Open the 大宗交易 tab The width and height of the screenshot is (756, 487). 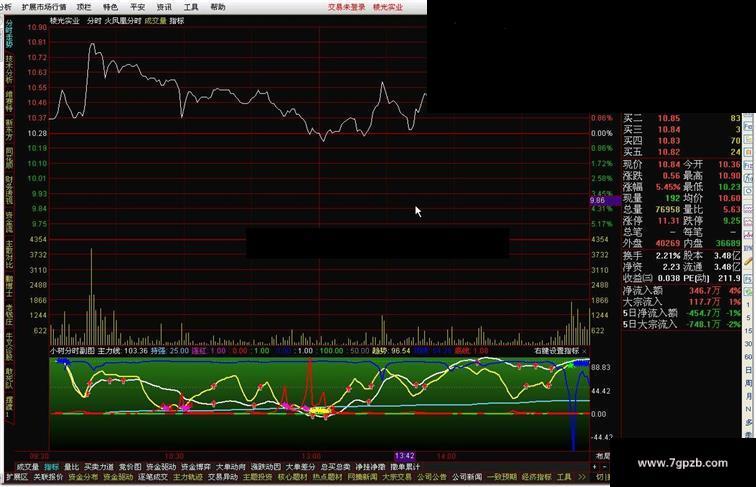pyautogui.click(x=397, y=477)
